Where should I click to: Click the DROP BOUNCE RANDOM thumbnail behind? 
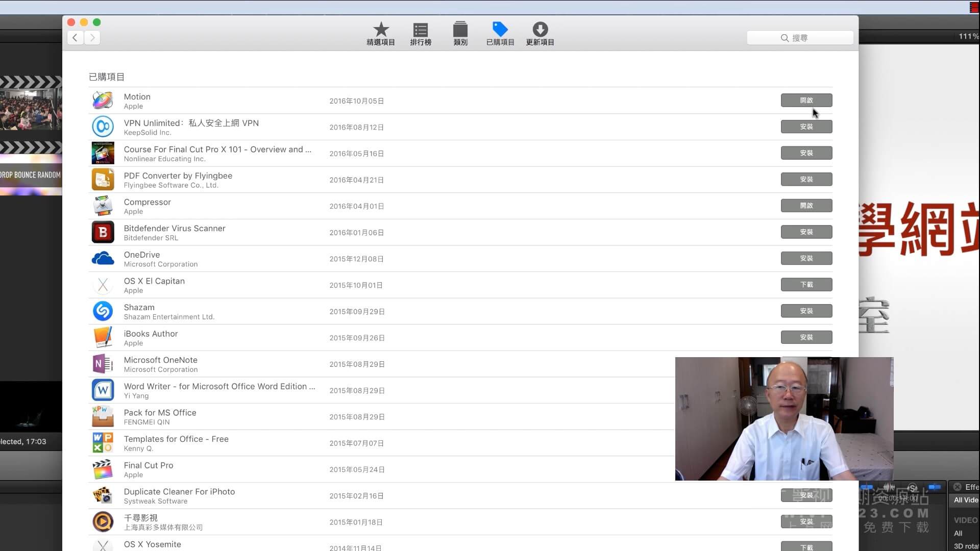[x=31, y=174]
